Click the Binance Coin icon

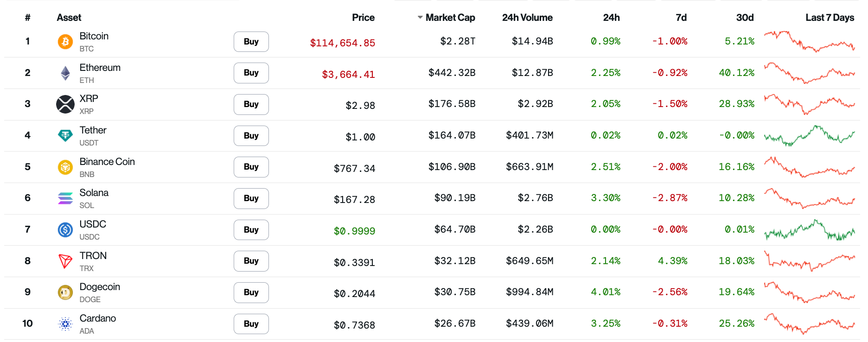[x=65, y=167]
